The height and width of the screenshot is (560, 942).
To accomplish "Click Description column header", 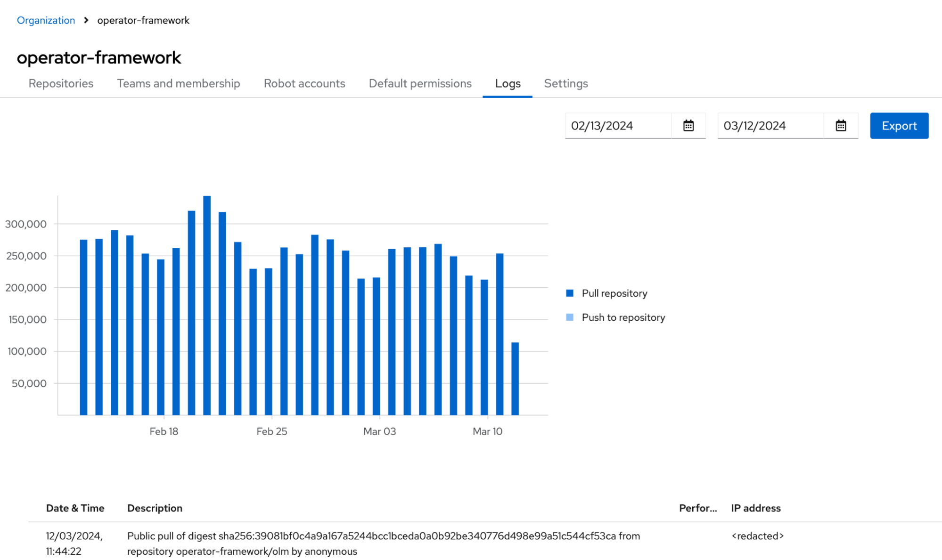I will 155,508.
